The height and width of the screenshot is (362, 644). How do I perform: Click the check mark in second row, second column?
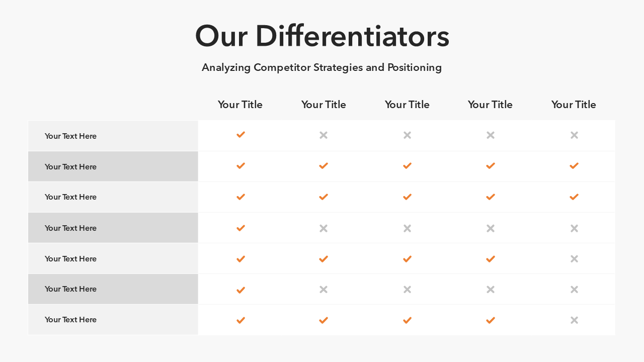(324, 166)
